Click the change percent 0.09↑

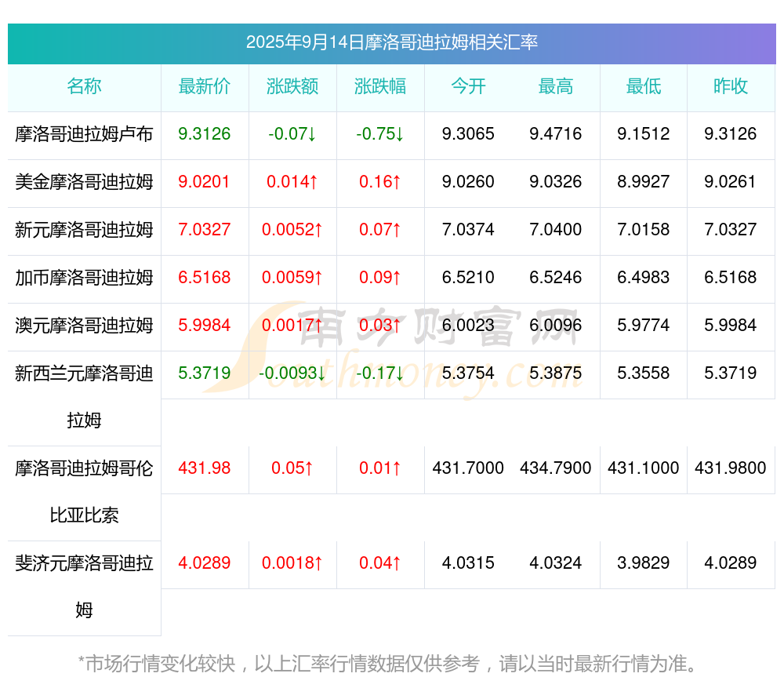pyautogui.click(x=380, y=277)
